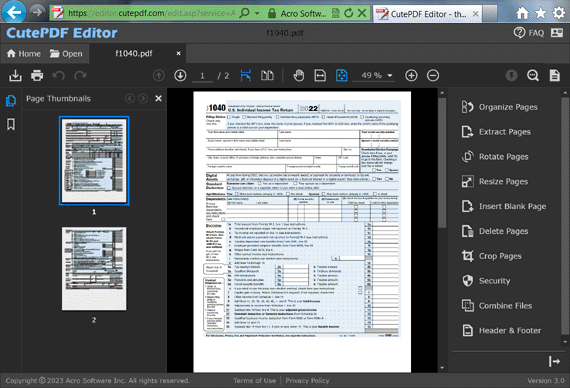The height and width of the screenshot is (388, 570).
Task: Switch to two-page view mode
Action: point(267,76)
